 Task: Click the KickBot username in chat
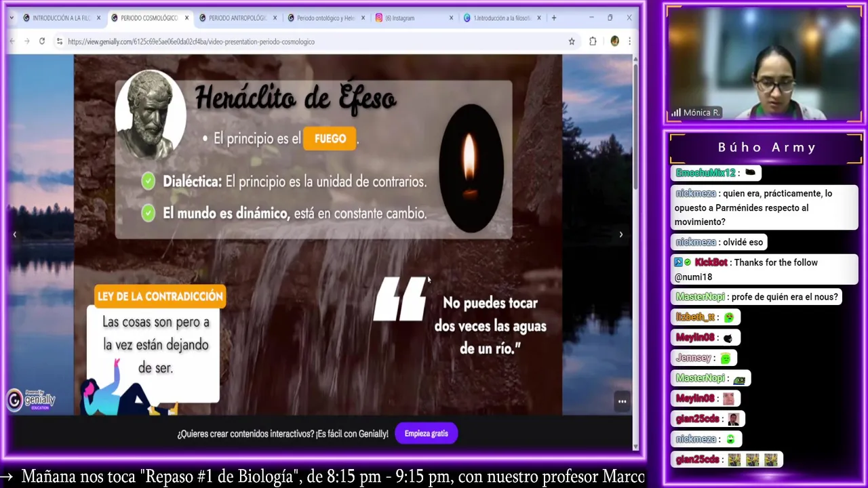pyautogui.click(x=711, y=262)
